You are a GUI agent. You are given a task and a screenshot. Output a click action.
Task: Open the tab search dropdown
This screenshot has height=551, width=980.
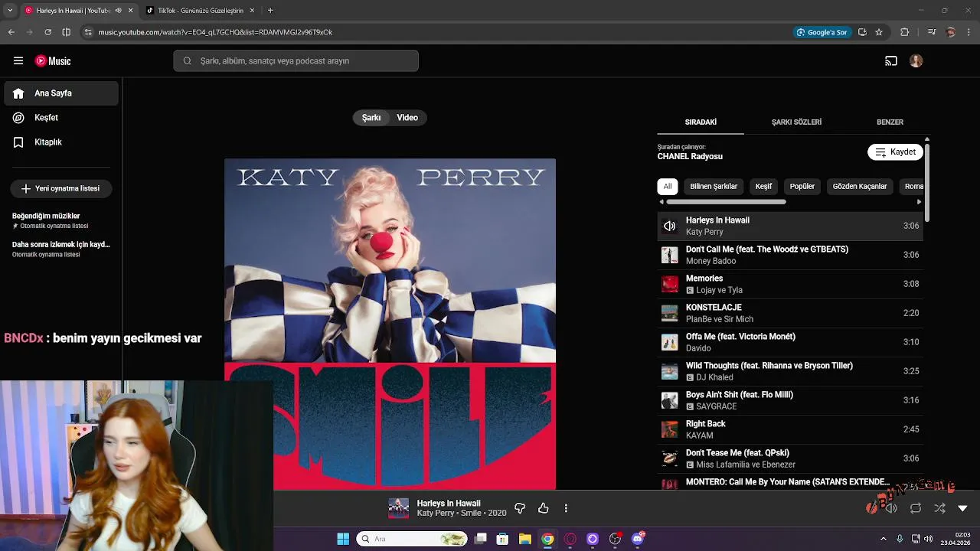click(10, 11)
